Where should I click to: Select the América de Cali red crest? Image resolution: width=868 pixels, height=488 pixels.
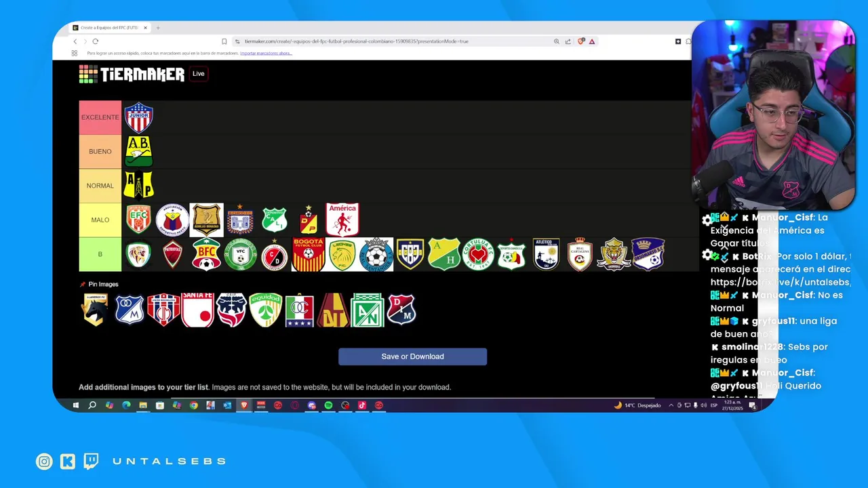(342, 220)
